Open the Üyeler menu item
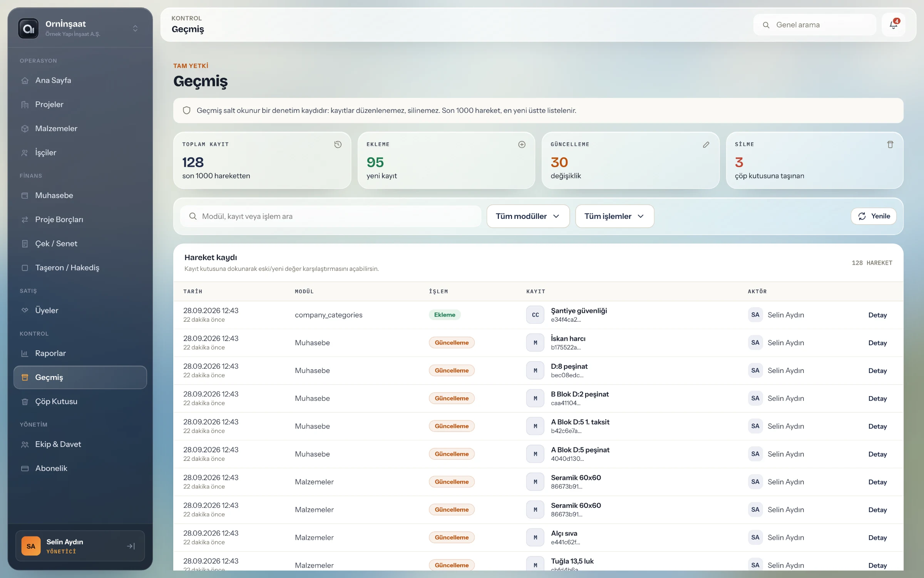This screenshot has width=924, height=578. (x=80, y=310)
